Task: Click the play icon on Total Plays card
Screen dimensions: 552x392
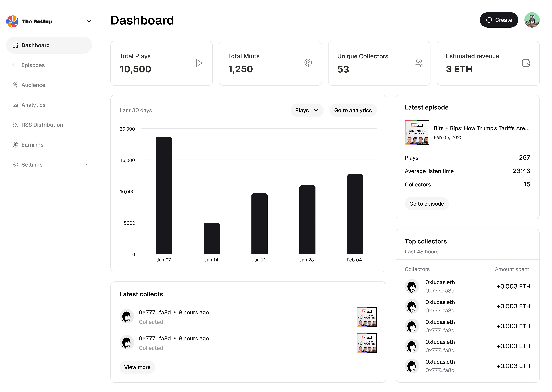Action: (199, 63)
